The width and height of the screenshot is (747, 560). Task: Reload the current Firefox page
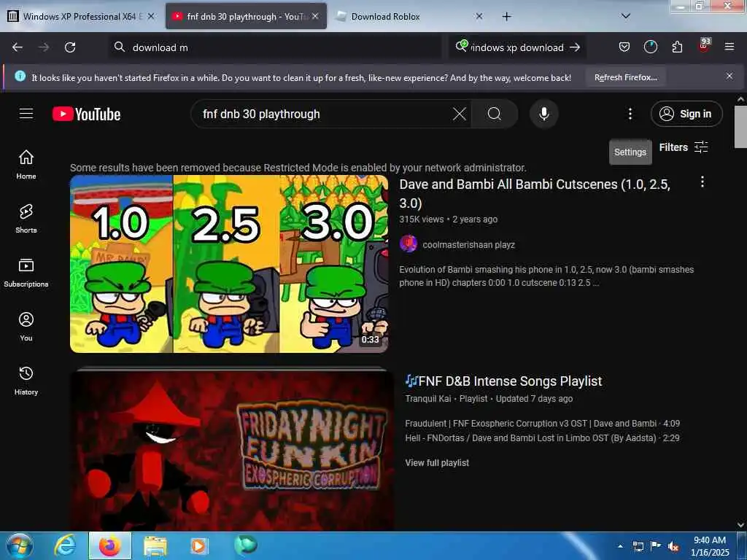[70, 47]
